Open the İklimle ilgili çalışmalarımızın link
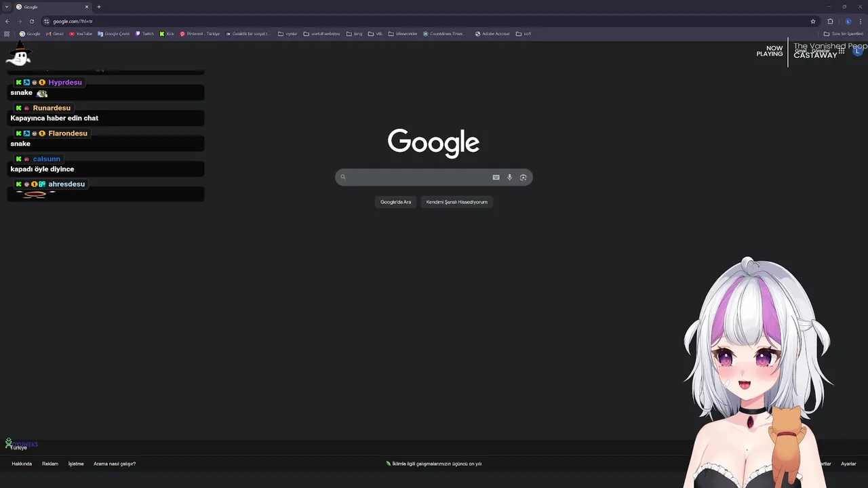Viewport: 868px width, 488px height. (x=434, y=464)
